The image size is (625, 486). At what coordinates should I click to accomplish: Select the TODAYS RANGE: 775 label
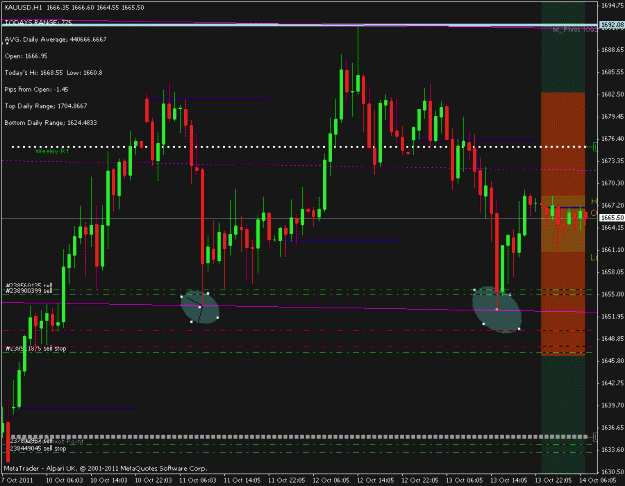tap(38, 22)
